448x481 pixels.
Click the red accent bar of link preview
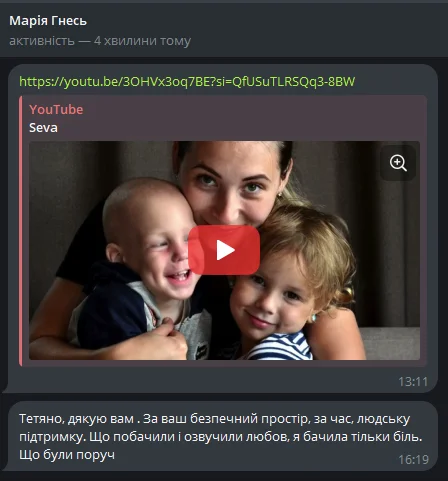point(20,231)
